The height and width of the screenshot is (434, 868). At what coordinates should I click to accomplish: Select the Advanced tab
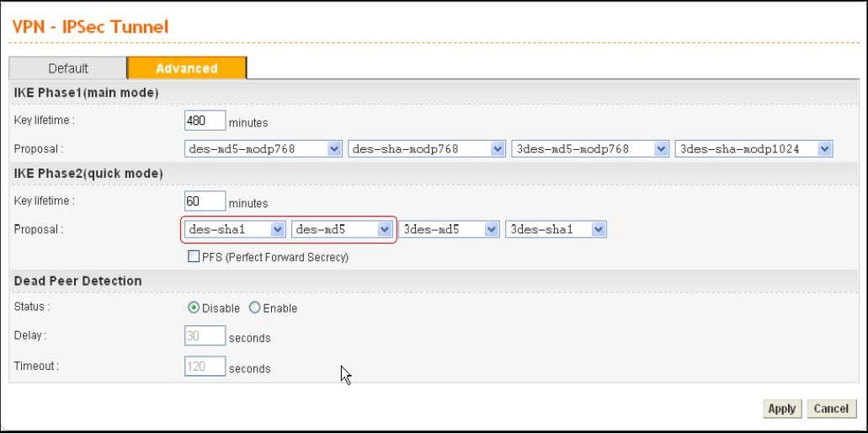pyautogui.click(x=187, y=68)
